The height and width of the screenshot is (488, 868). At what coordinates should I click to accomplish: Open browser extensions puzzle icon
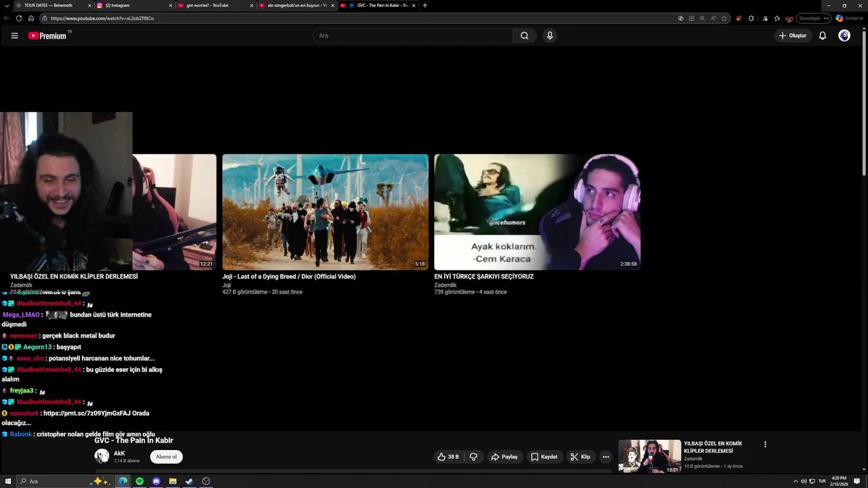(x=751, y=18)
